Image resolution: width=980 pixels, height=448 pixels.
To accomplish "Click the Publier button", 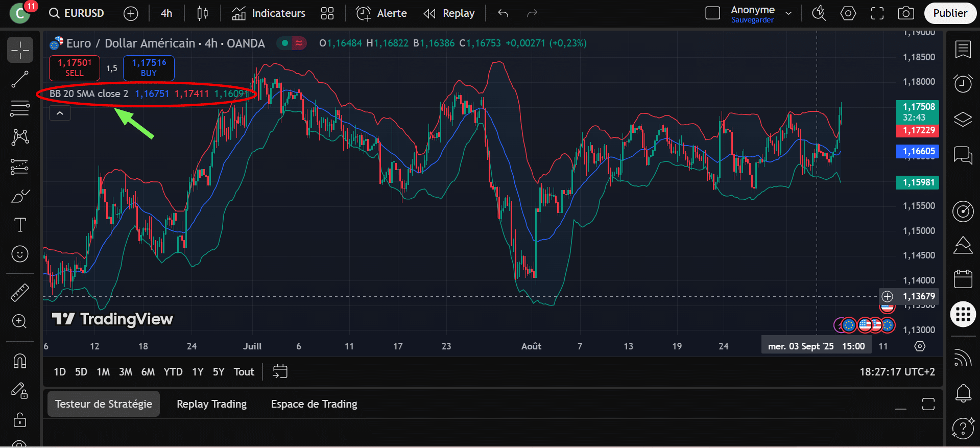I will tap(949, 13).
